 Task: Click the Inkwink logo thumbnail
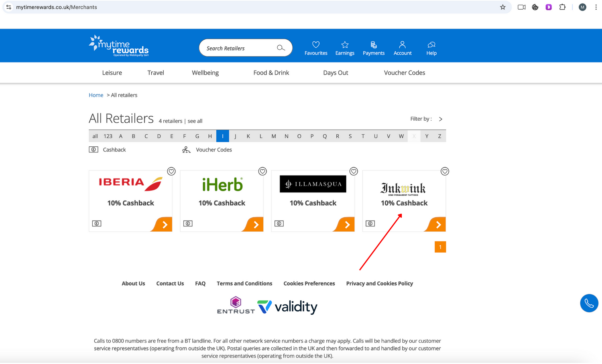pyautogui.click(x=403, y=189)
